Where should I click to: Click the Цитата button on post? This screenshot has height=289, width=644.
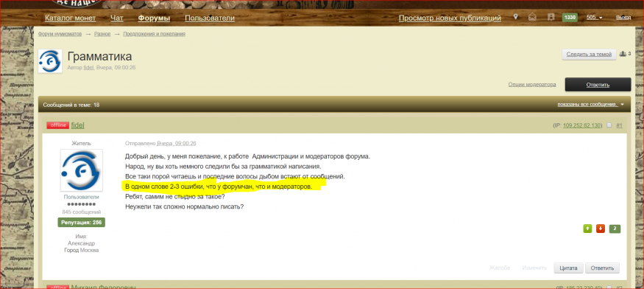569,268
